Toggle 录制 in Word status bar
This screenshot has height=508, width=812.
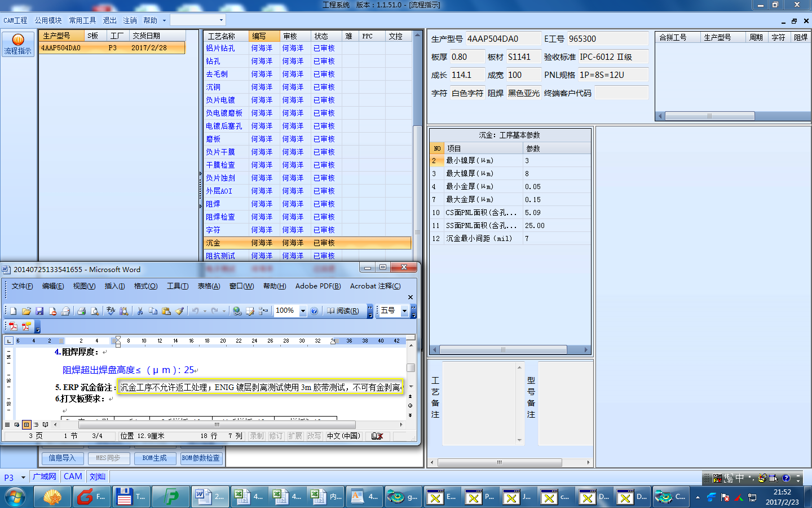click(x=257, y=436)
